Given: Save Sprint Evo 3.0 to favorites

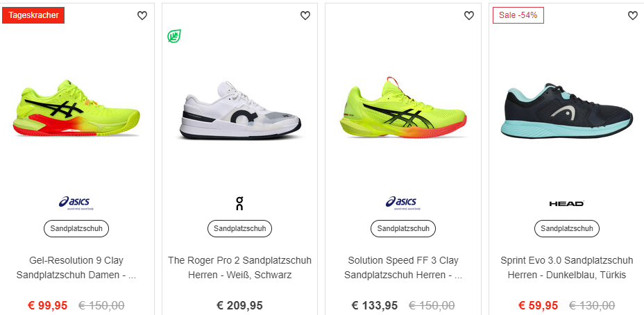Looking at the screenshot, I should point(632,16).
